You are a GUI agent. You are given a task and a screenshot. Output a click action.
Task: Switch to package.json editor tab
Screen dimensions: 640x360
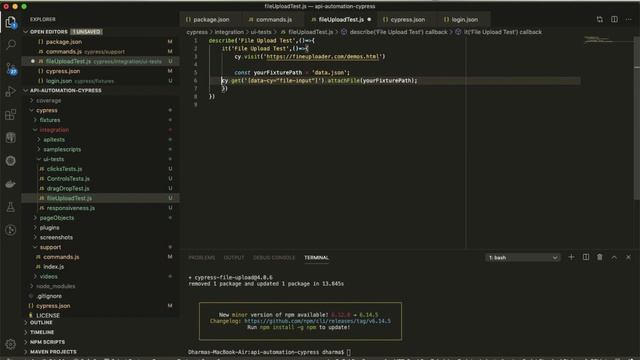[211, 20]
